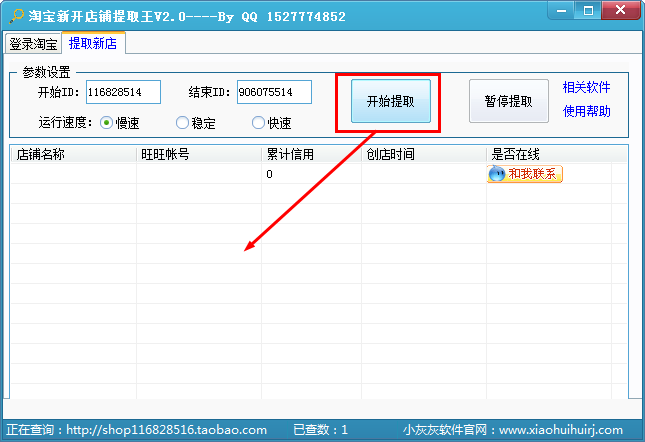
Task: Minimize the application window
Action: pos(561,10)
